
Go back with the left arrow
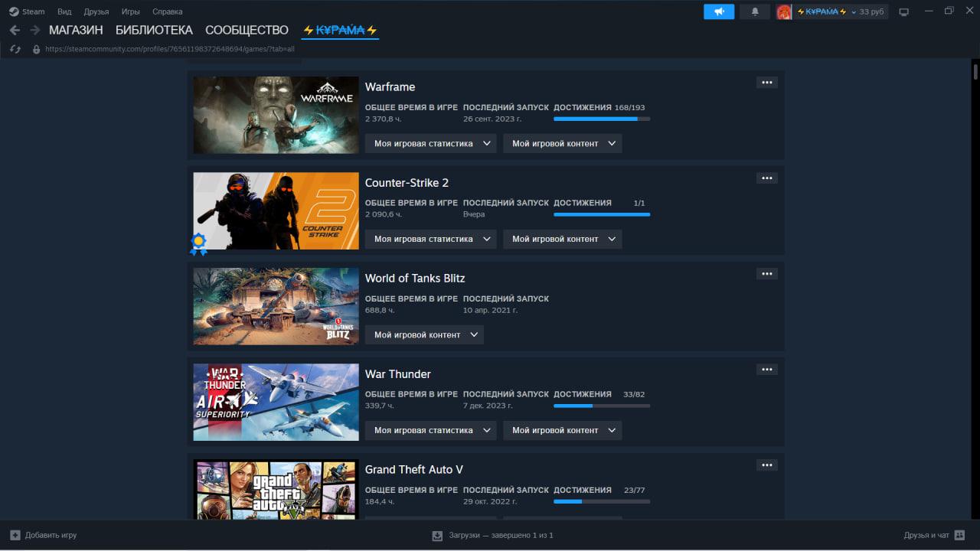[15, 30]
